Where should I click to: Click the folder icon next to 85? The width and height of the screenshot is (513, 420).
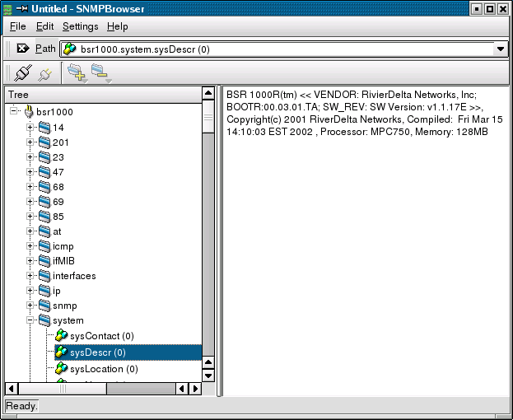click(x=44, y=217)
